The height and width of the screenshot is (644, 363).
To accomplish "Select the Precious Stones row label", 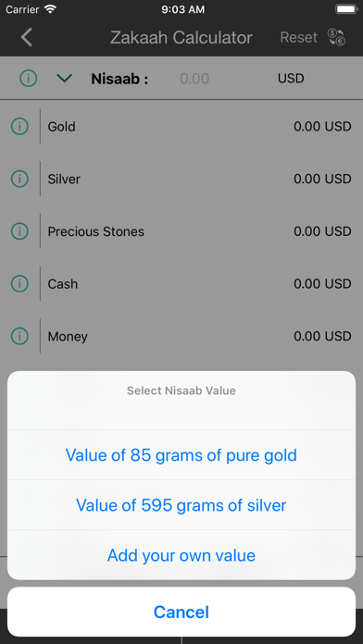I will (95, 231).
